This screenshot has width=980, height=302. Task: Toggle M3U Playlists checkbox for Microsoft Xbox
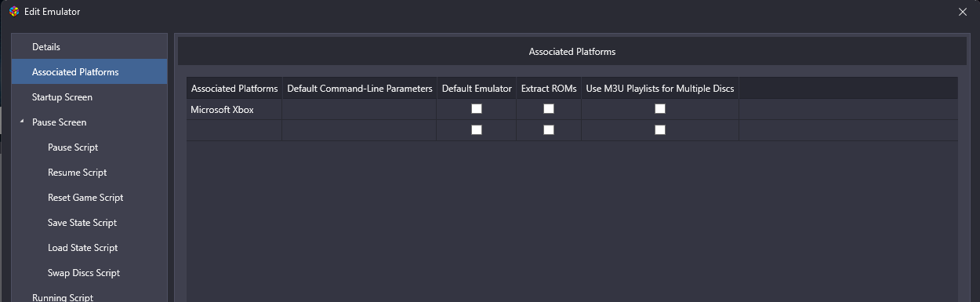(x=660, y=109)
